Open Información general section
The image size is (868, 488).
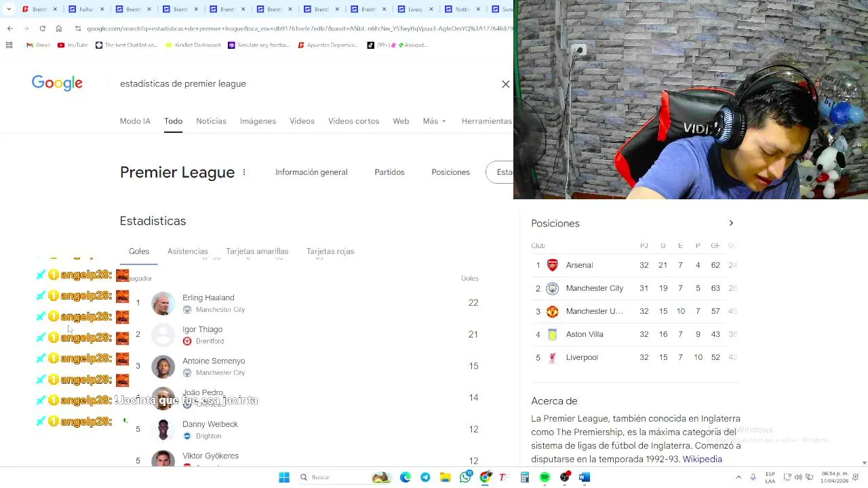[311, 172]
